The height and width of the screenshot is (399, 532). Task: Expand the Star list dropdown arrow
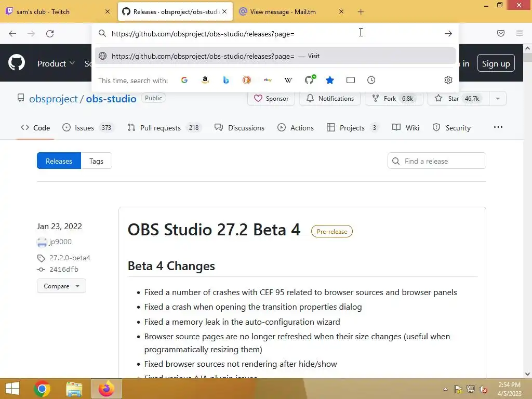click(x=497, y=98)
